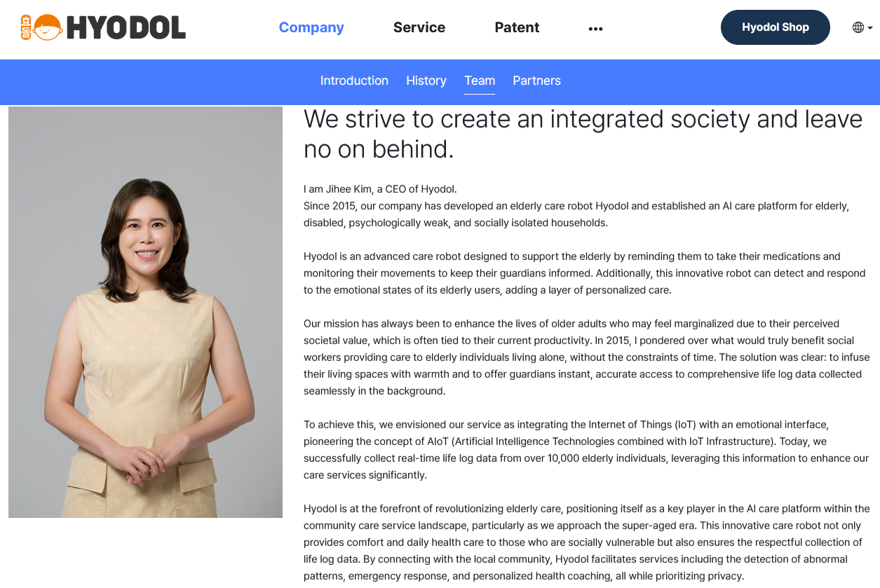Screen dimensions: 880x588
Task: Select the Team tab
Action: [x=480, y=81]
